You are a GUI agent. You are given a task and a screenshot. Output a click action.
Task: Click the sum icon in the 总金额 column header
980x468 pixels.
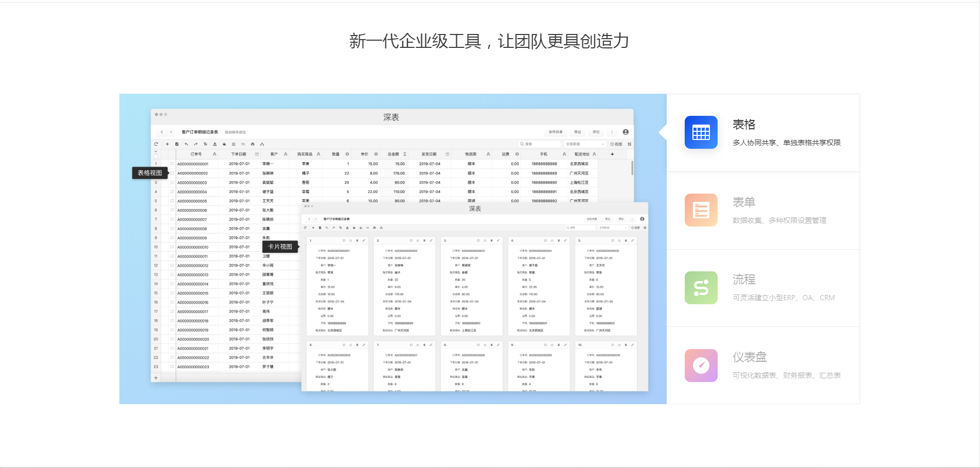pyautogui.click(x=405, y=154)
